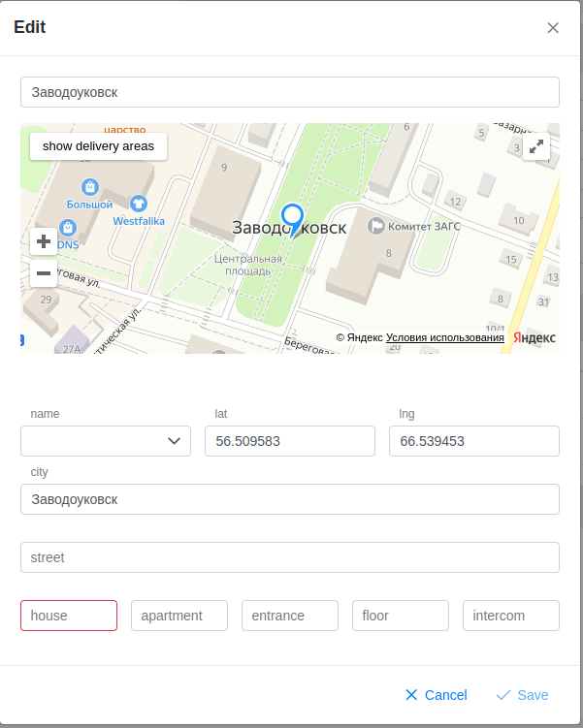Click building number 12 on the map
Screen dimensions: 583x728
(455, 202)
